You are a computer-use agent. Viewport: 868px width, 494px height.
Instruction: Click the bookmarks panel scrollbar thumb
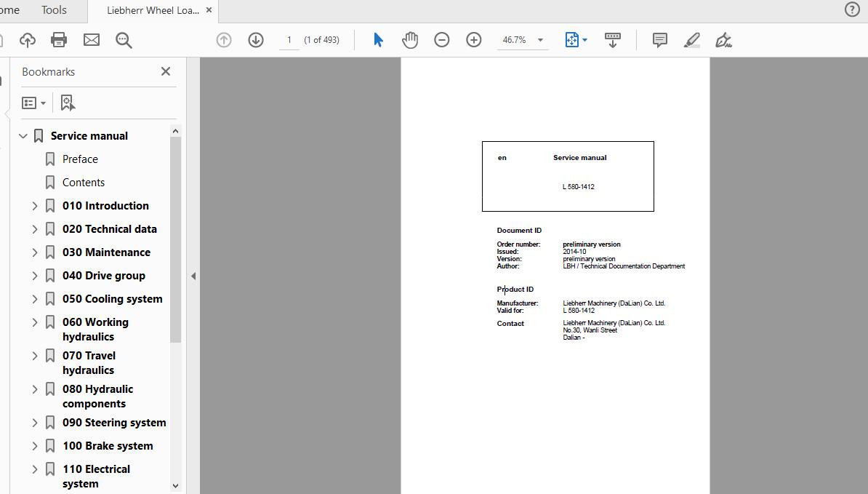click(175, 240)
